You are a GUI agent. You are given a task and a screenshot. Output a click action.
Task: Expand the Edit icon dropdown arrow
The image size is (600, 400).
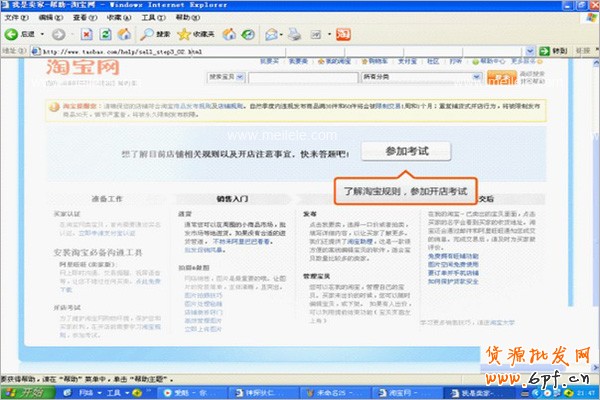[329, 34]
